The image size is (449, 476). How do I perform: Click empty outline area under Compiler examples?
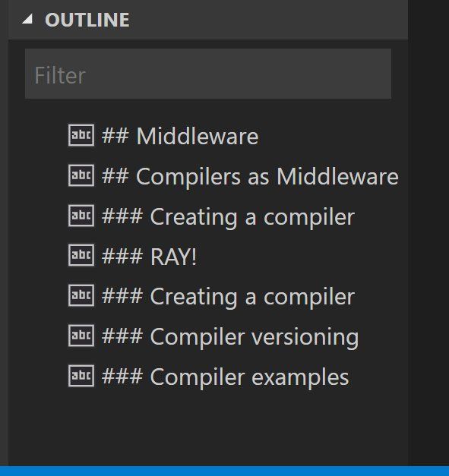click(208, 428)
